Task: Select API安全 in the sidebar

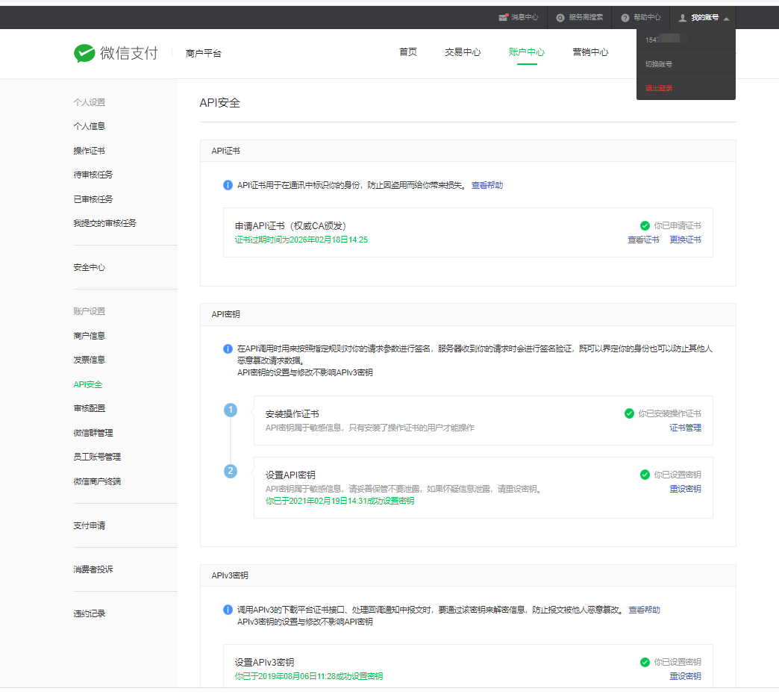Action: [x=88, y=384]
